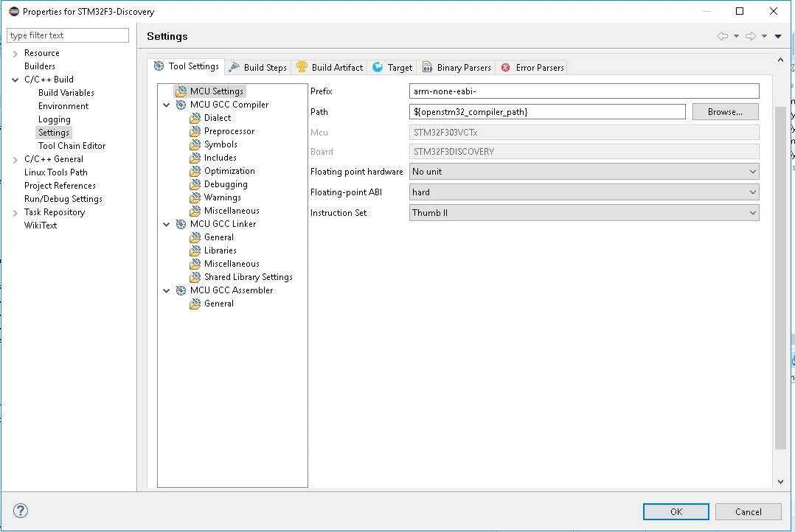Click the Includes option icon
This screenshot has width=795, height=532.
click(x=195, y=158)
